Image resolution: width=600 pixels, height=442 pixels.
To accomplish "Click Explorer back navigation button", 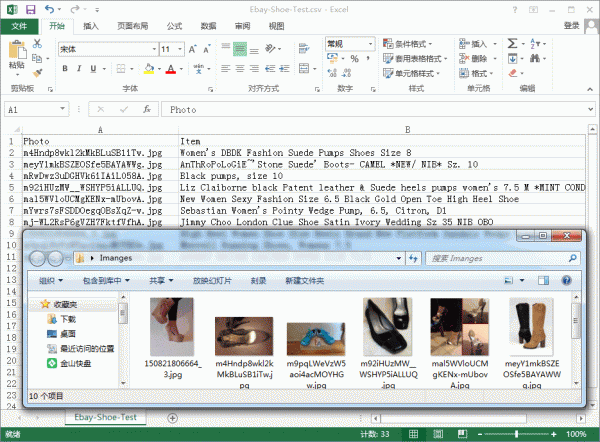I will (37, 259).
